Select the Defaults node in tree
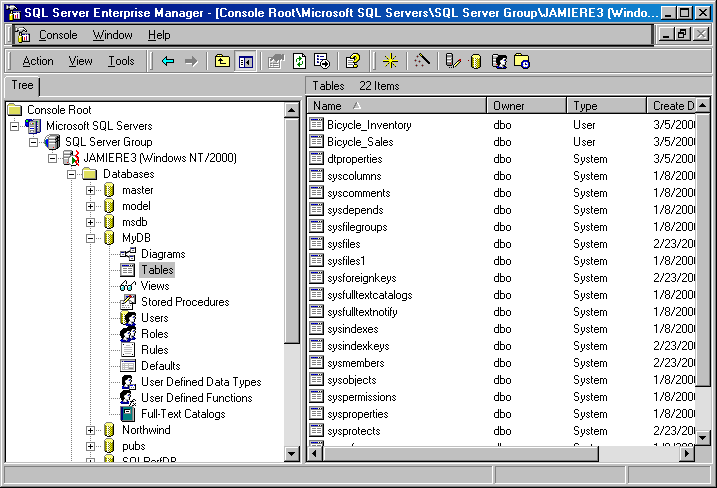Image resolution: width=717 pixels, height=488 pixels. pyautogui.click(x=161, y=366)
